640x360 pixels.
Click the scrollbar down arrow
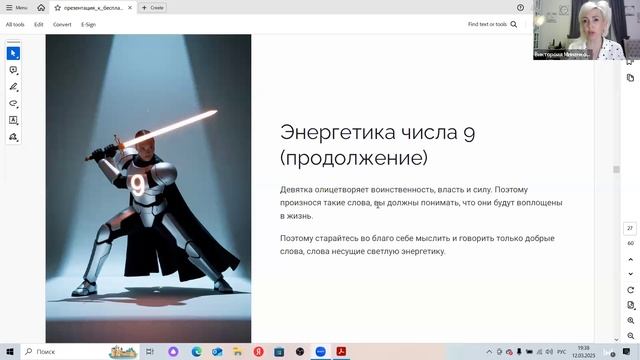(x=616, y=340)
